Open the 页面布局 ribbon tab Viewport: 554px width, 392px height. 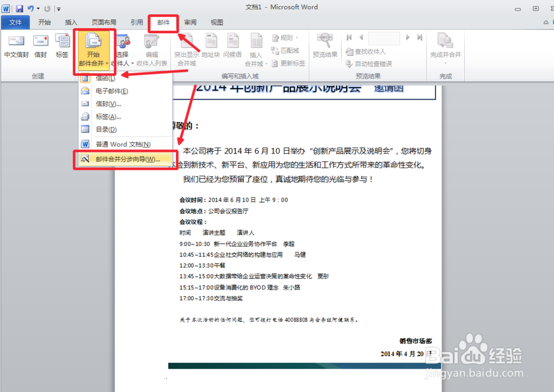[104, 22]
